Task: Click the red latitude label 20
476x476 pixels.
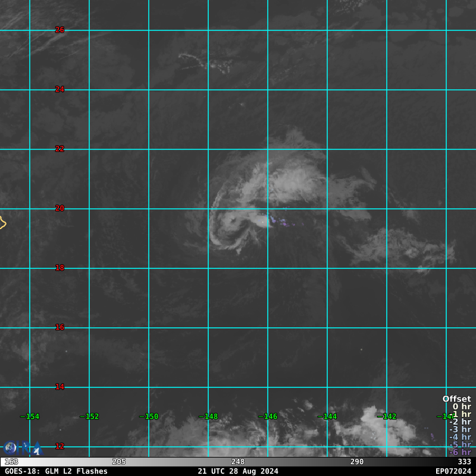Action: pos(59,208)
